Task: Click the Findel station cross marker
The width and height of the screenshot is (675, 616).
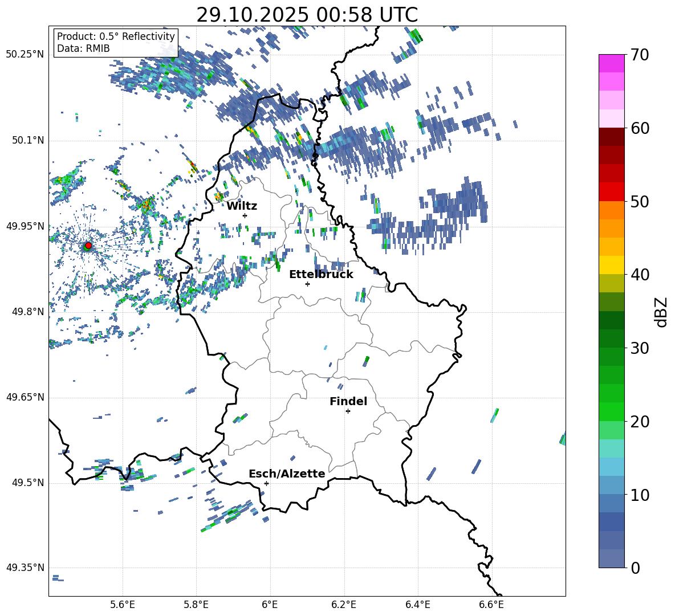Action: pos(348,411)
